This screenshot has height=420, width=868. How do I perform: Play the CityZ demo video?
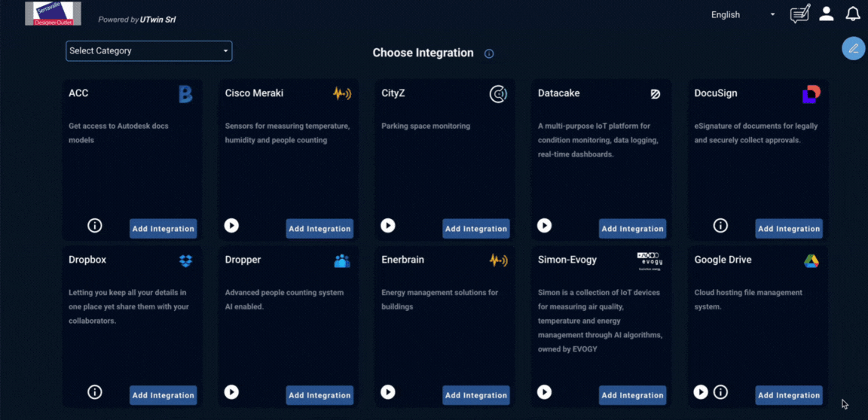[388, 226]
